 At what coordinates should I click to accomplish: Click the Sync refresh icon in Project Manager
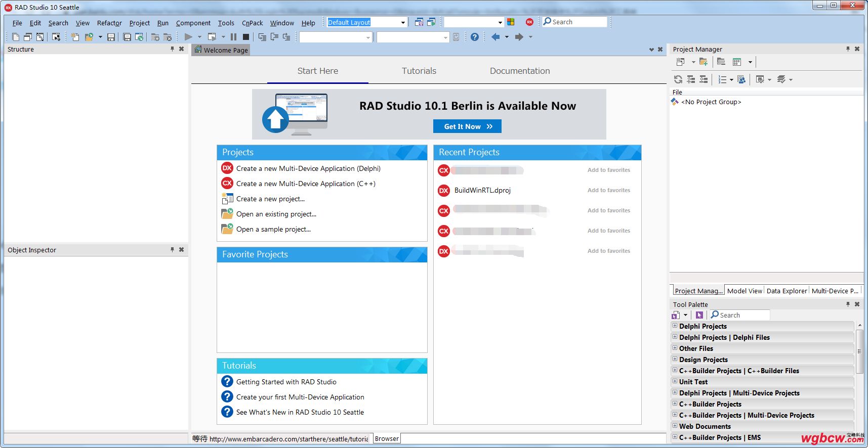678,79
